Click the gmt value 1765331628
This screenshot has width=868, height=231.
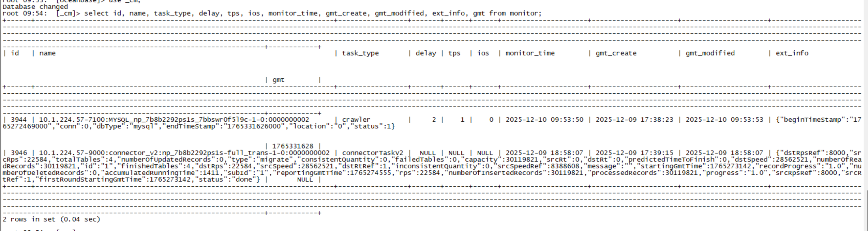tap(293, 146)
